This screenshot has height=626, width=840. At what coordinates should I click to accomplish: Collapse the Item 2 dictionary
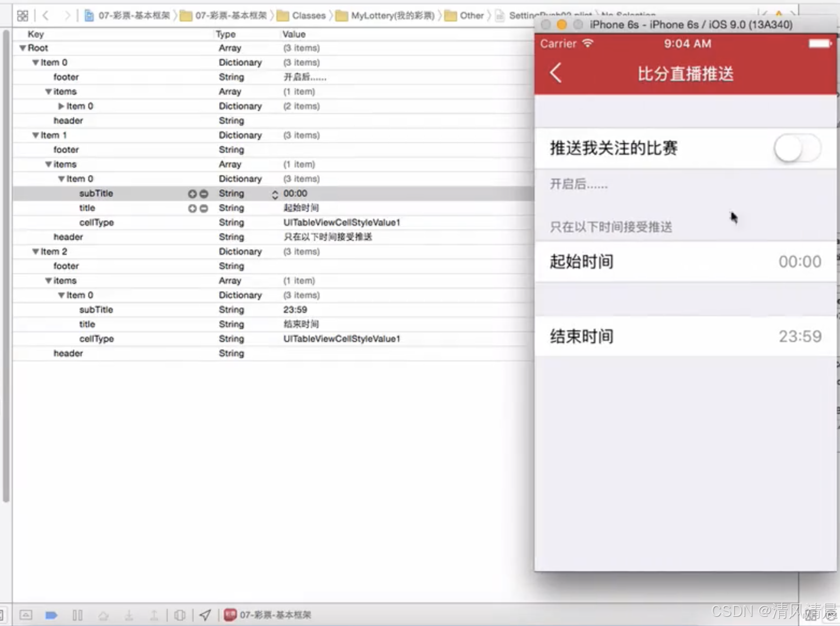(x=35, y=251)
